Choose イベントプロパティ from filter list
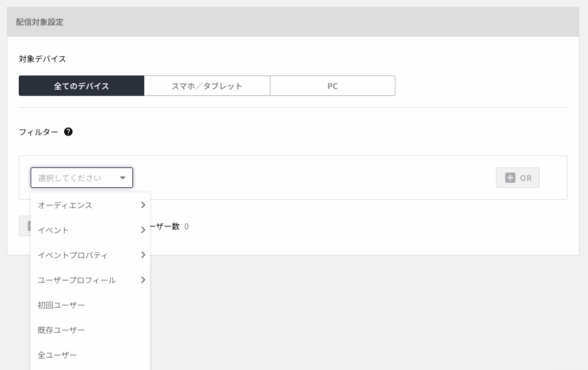This screenshot has height=370, width=588. [90, 255]
